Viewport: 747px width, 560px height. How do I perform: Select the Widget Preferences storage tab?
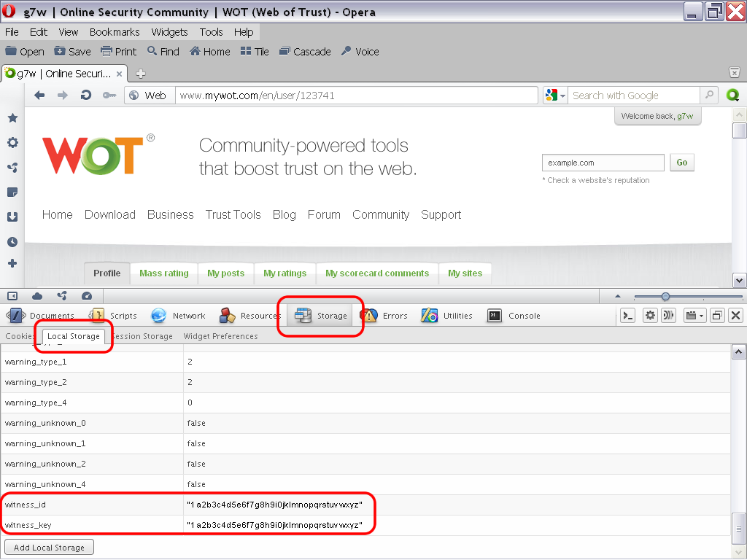click(x=220, y=336)
